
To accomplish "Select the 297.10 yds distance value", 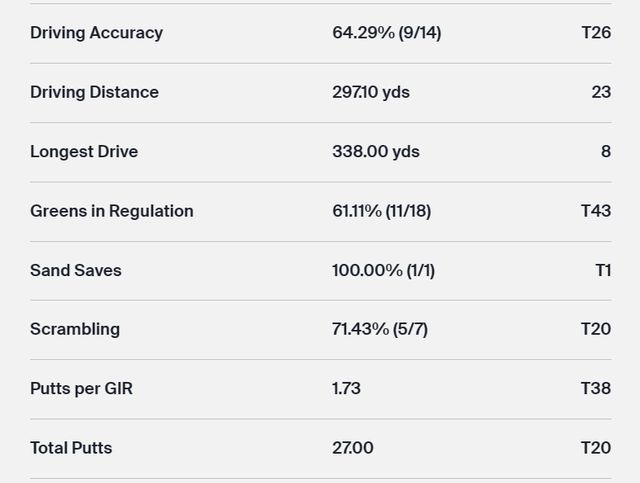I will (370, 92).
